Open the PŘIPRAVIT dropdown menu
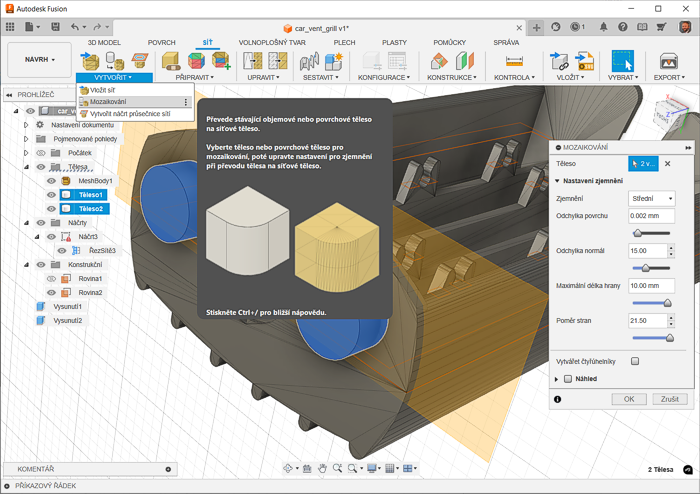This screenshot has height=494, width=700. [x=195, y=77]
